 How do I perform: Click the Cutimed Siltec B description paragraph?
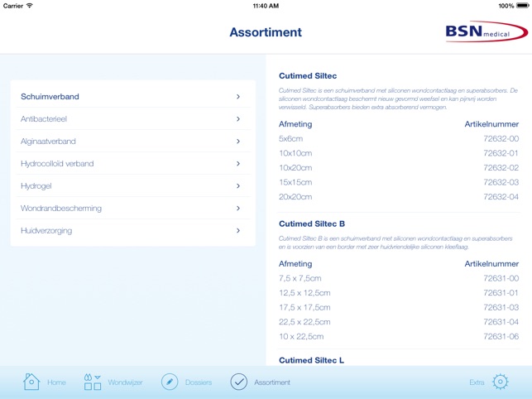pyautogui.click(x=395, y=243)
